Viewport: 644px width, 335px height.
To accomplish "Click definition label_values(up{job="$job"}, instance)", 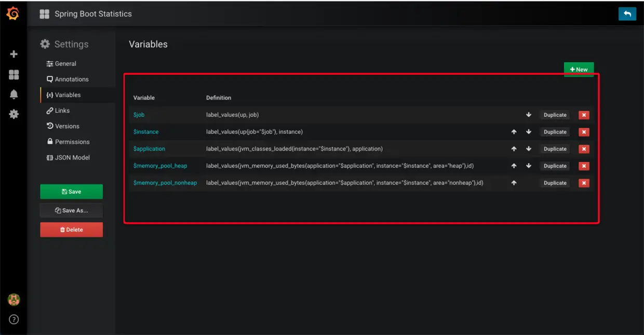I will tap(254, 132).
